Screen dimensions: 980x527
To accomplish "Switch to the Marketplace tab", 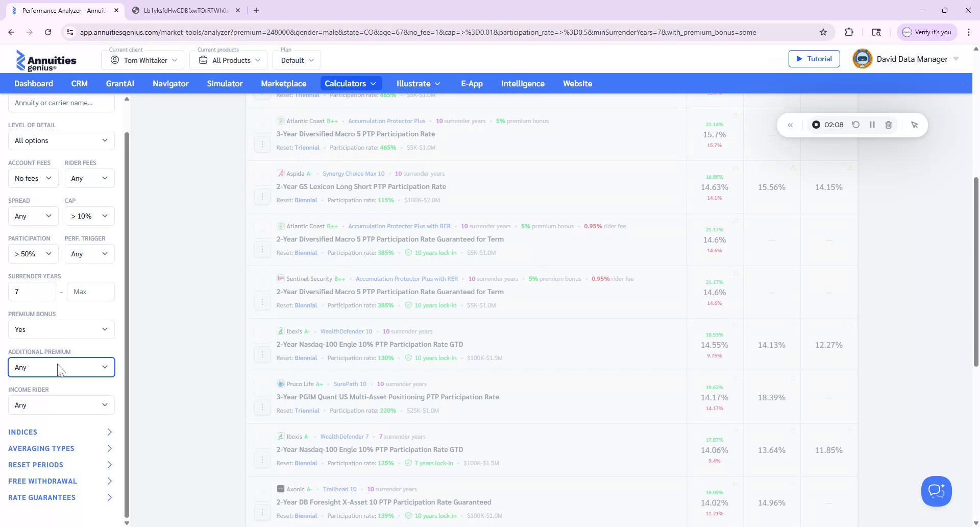I will pyautogui.click(x=283, y=83).
